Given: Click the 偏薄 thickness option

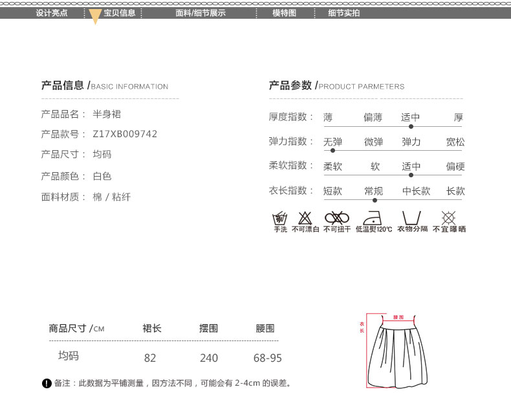Looking at the screenshot, I should 373,117.
